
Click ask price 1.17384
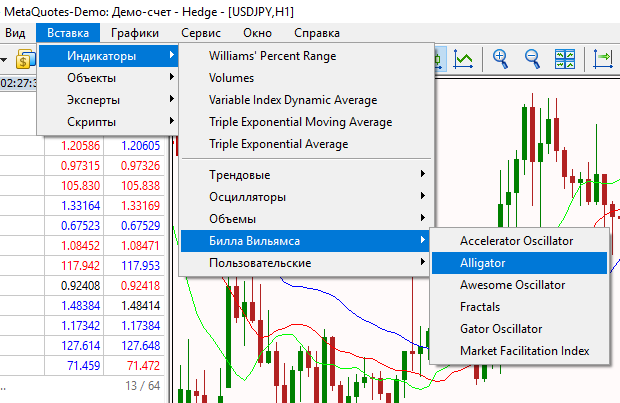[x=140, y=325]
